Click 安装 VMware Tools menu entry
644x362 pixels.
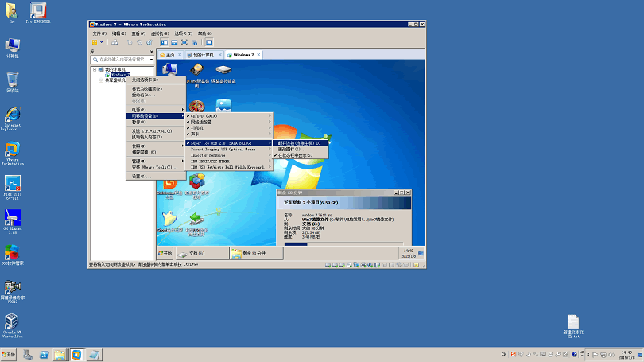(153, 167)
